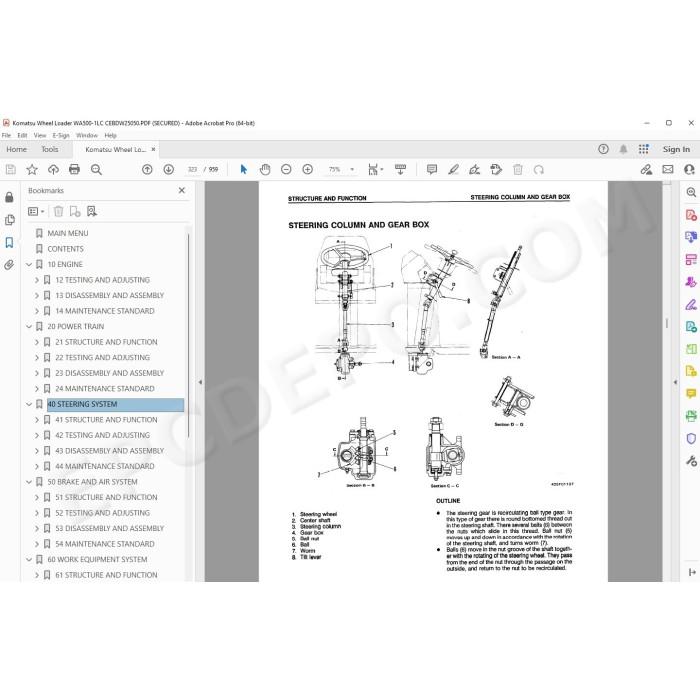
Task: Open the Find text magnifier
Action: click(x=96, y=170)
